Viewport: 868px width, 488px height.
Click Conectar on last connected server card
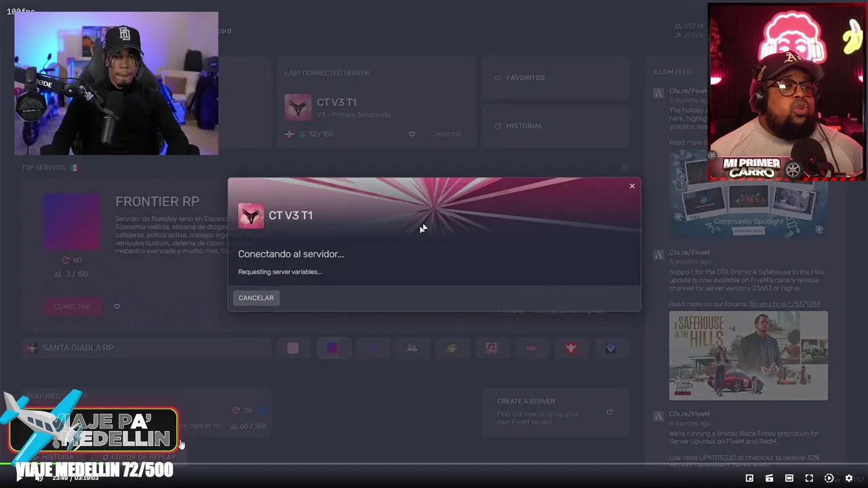point(446,134)
